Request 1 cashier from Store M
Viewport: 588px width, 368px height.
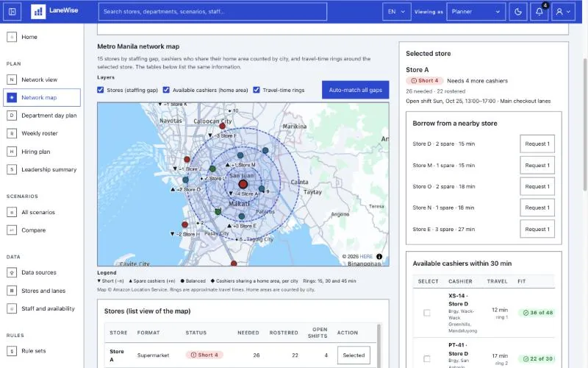[537, 165]
